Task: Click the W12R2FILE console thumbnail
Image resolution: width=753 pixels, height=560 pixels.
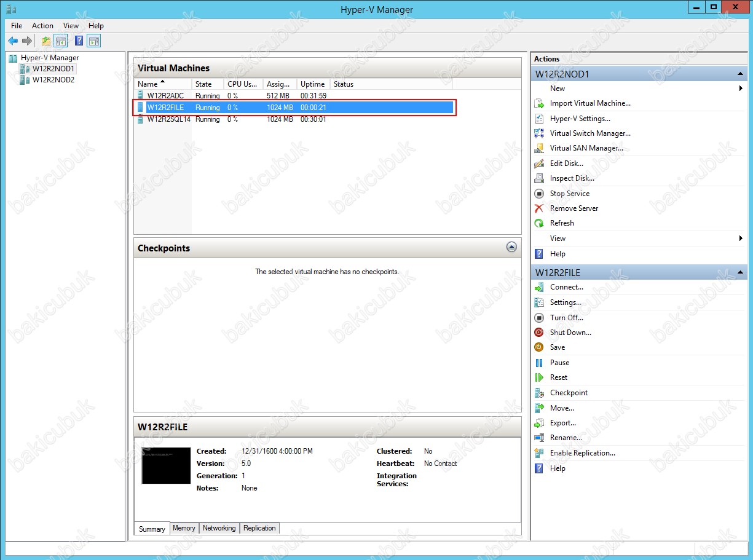Action: click(x=166, y=466)
